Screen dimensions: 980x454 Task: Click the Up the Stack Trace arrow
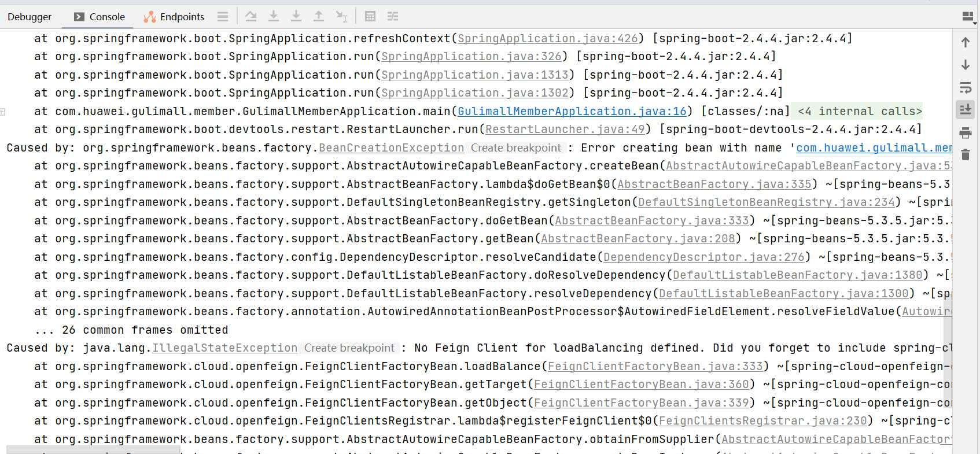(966, 42)
